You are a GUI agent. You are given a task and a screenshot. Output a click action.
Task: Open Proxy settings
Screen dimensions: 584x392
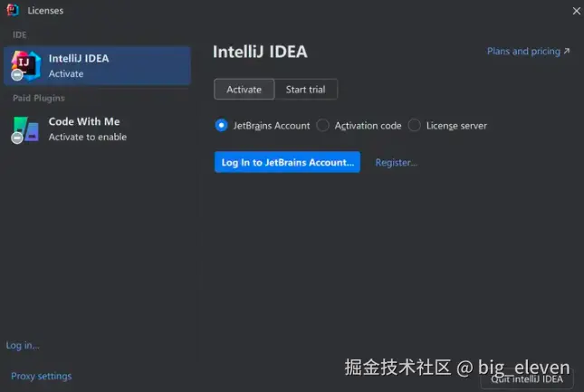click(41, 376)
